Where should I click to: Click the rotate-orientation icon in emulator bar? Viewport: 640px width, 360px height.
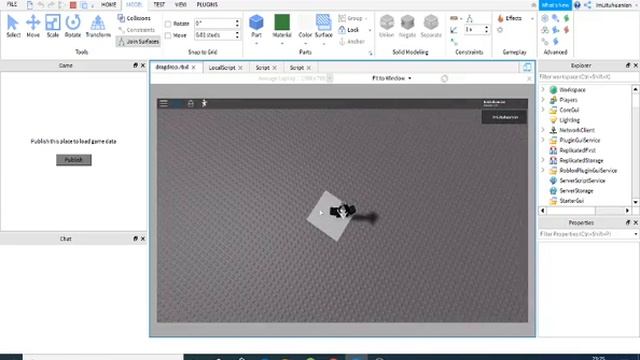pos(444,78)
